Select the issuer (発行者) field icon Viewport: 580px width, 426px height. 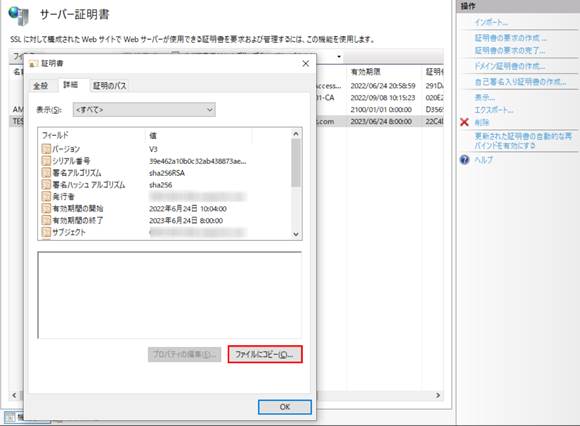(x=46, y=196)
